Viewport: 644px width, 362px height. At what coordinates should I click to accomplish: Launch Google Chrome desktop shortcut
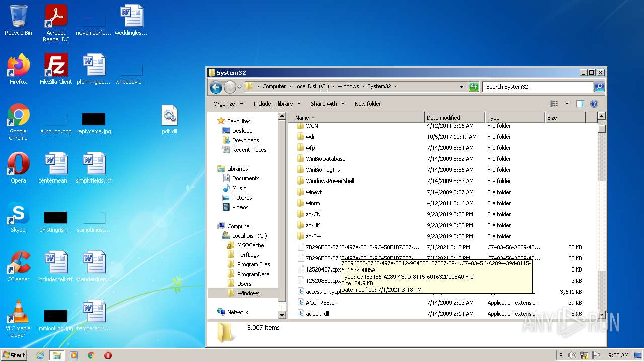point(18,122)
